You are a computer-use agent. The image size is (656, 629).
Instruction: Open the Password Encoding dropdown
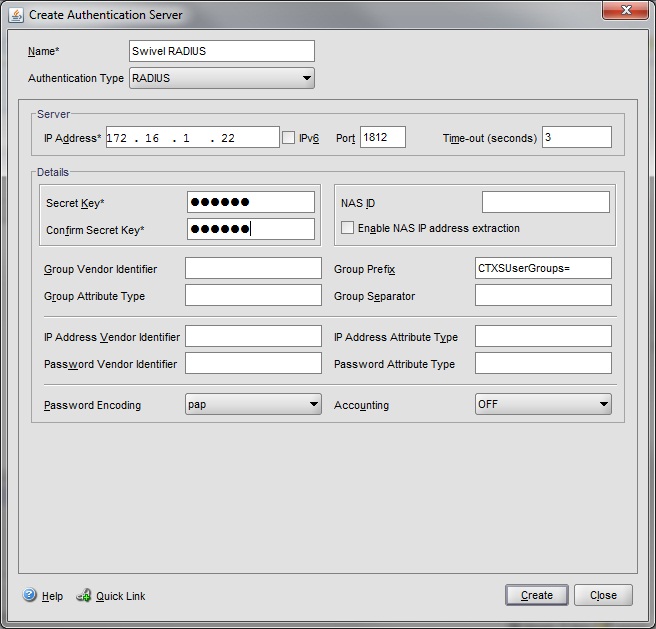(x=253, y=404)
